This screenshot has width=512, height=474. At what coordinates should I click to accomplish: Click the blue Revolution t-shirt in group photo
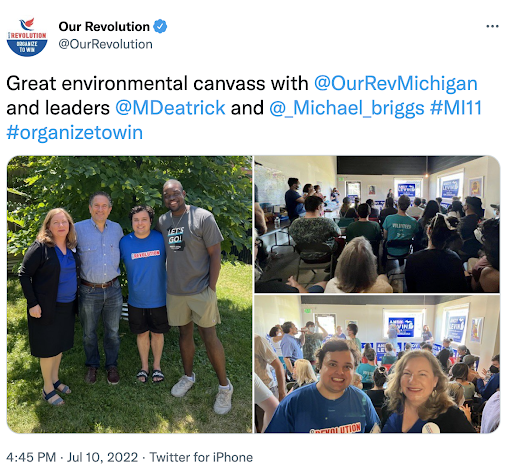click(144, 269)
